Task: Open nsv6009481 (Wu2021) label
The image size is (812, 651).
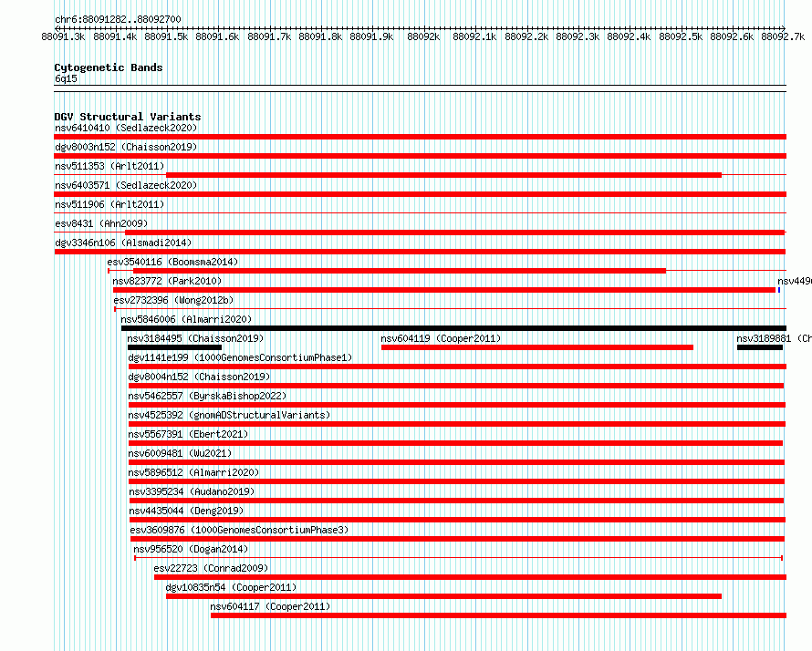Action: pos(180,453)
